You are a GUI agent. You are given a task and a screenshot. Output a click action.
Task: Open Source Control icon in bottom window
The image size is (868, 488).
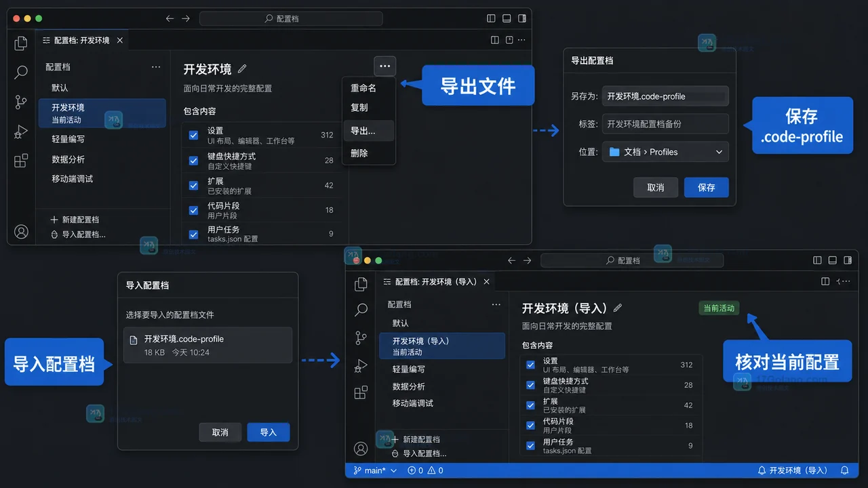[361, 338]
